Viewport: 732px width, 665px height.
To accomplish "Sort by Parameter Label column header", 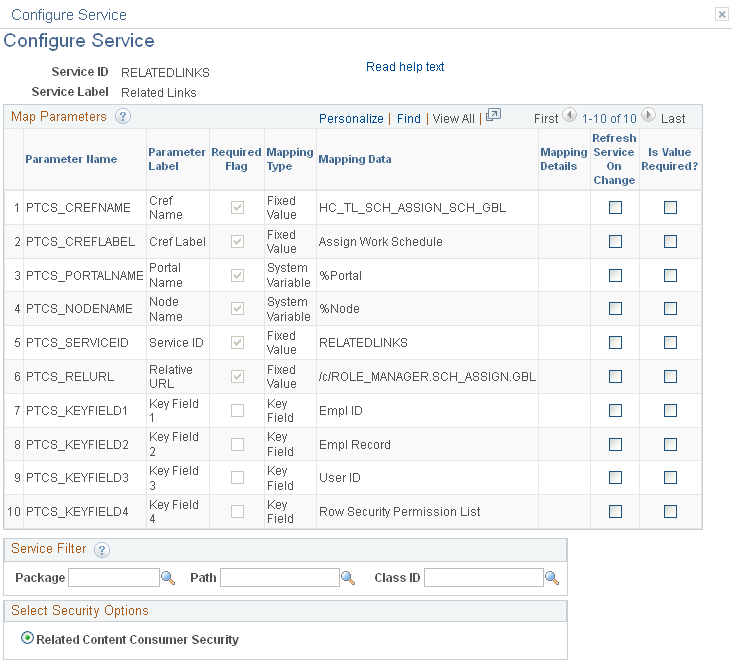I will coord(176,159).
